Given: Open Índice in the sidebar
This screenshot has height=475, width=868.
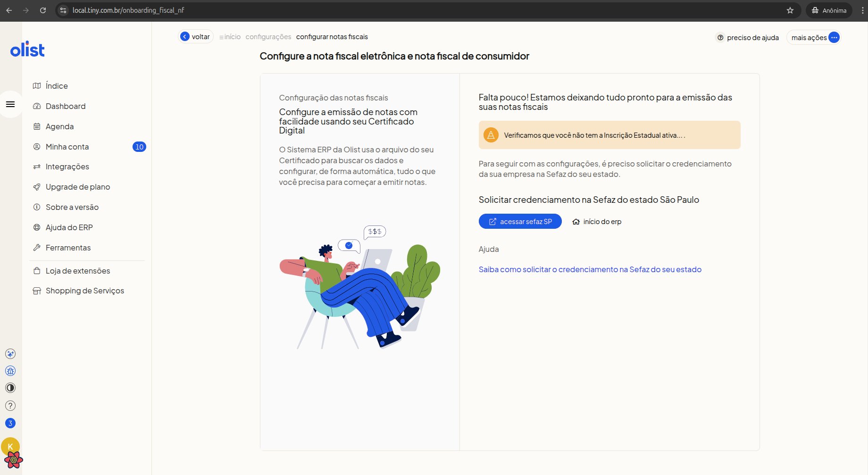Looking at the screenshot, I should pyautogui.click(x=57, y=86).
